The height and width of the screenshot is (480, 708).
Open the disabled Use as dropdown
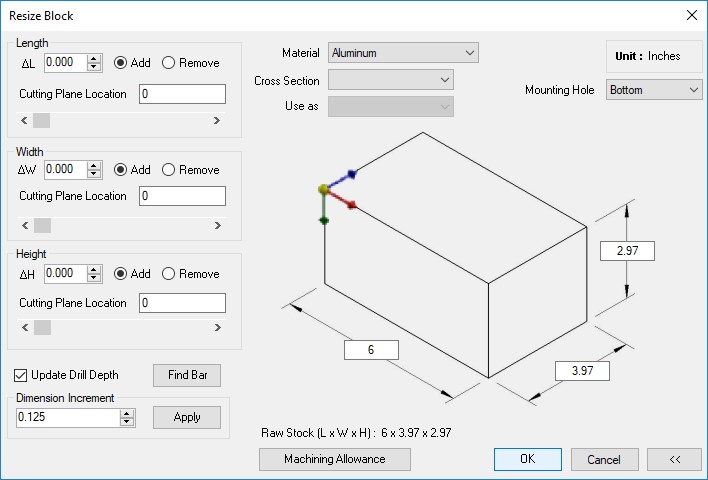tap(391, 107)
